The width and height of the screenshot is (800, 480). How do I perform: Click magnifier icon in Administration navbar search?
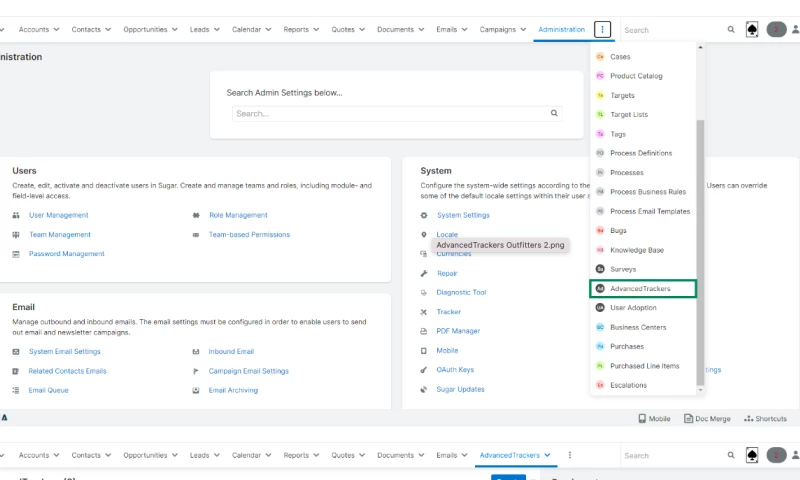pyautogui.click(x=731, y=30)
